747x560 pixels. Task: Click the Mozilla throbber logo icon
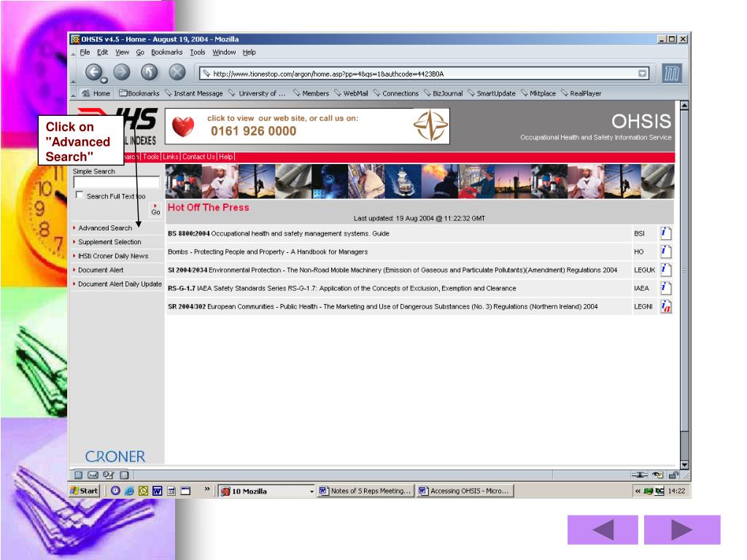pos(672,74)
